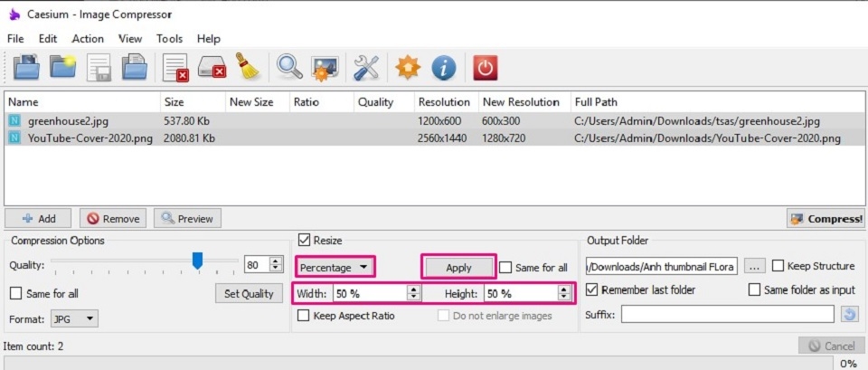Click the Width 50 % field
The width and height of the screenshot is (868, 370).
(x=371, y=294)
